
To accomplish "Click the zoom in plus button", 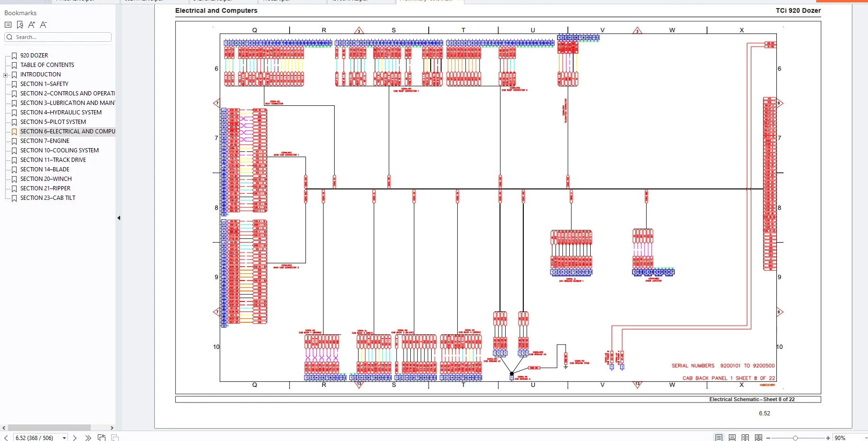I will 828,438.
